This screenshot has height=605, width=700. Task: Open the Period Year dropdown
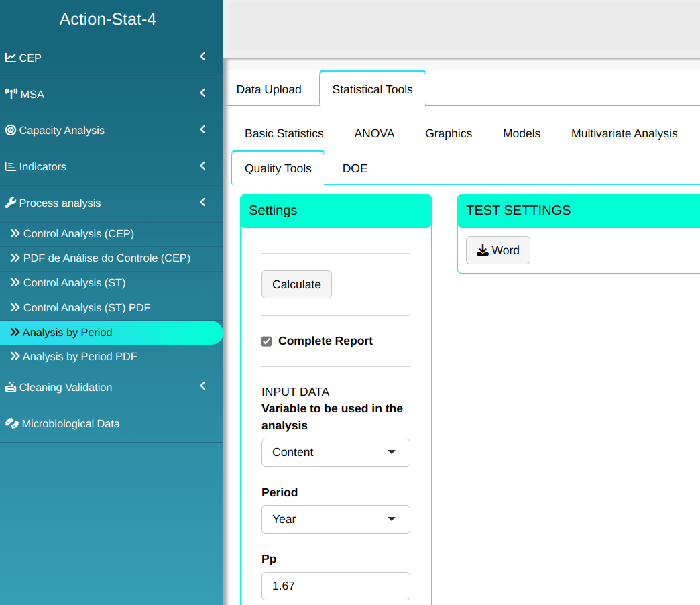[x=335, y=519]
